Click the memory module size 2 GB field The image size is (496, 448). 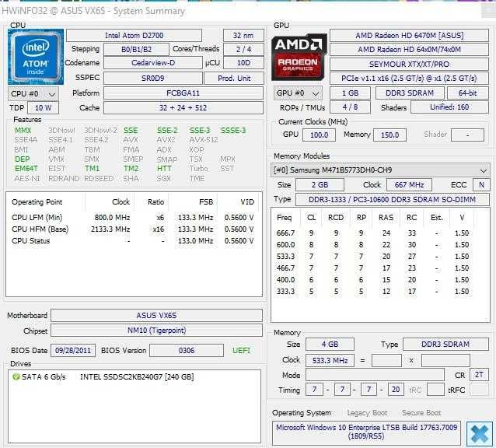(x=320, y=185)
